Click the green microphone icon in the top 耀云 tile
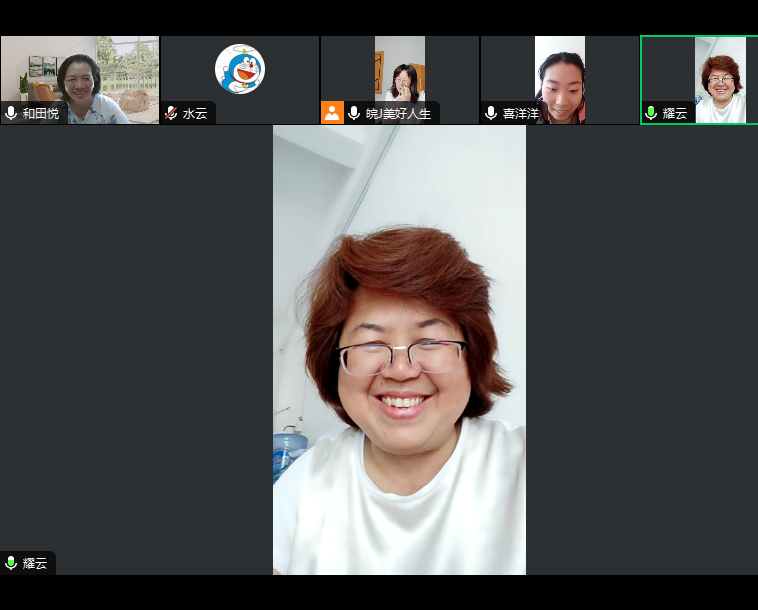758x610 pixels. (x=651, y=114)
